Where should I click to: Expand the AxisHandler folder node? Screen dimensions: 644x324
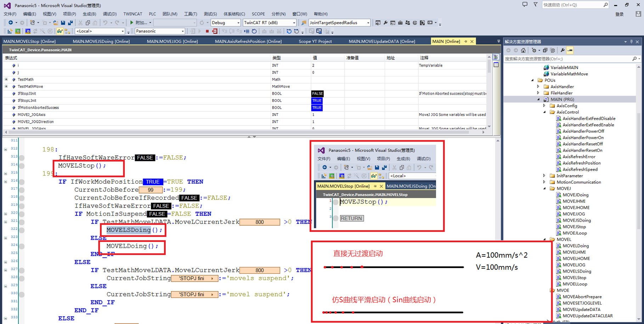click(x=538, y=87)
